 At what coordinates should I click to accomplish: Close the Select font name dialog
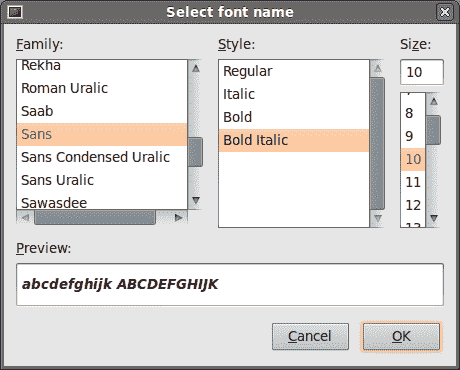point(445,12)
